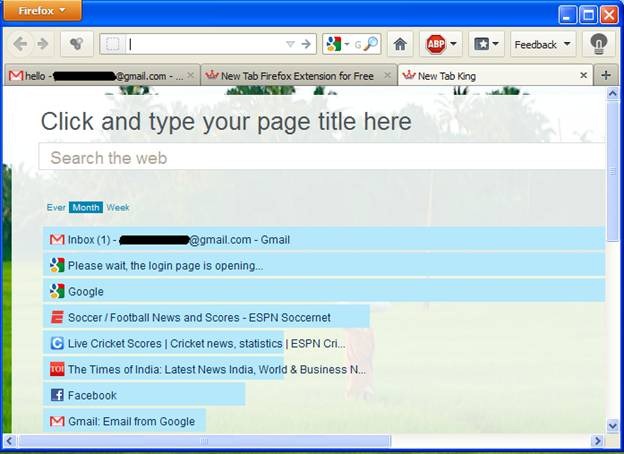Image resolution: width=624 pixels, height=454 pixels.
Task: Open the address bar history dropdown
Action: pos(290,44)
